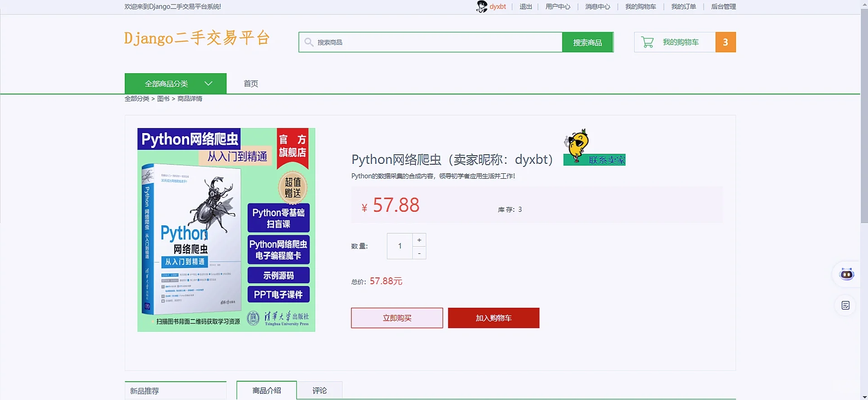Open 我的购物车 box beside search
Screen dimensions: 868x400
click(x=675, y=42)
